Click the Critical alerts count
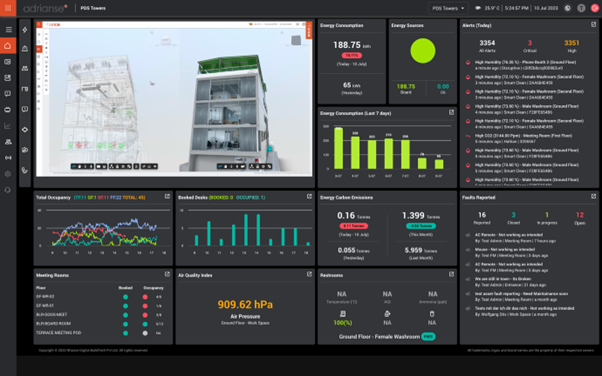This screenshot has height=376, width=602. [530, 46]
